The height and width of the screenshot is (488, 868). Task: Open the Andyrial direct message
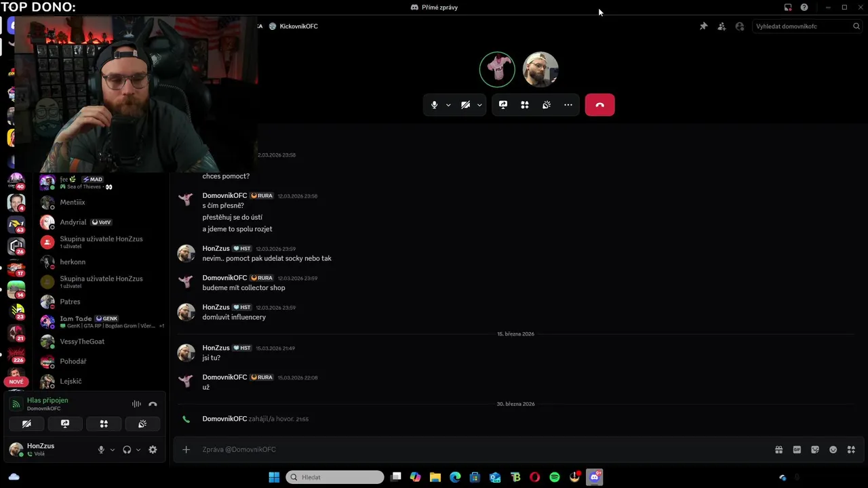point(102,222)
